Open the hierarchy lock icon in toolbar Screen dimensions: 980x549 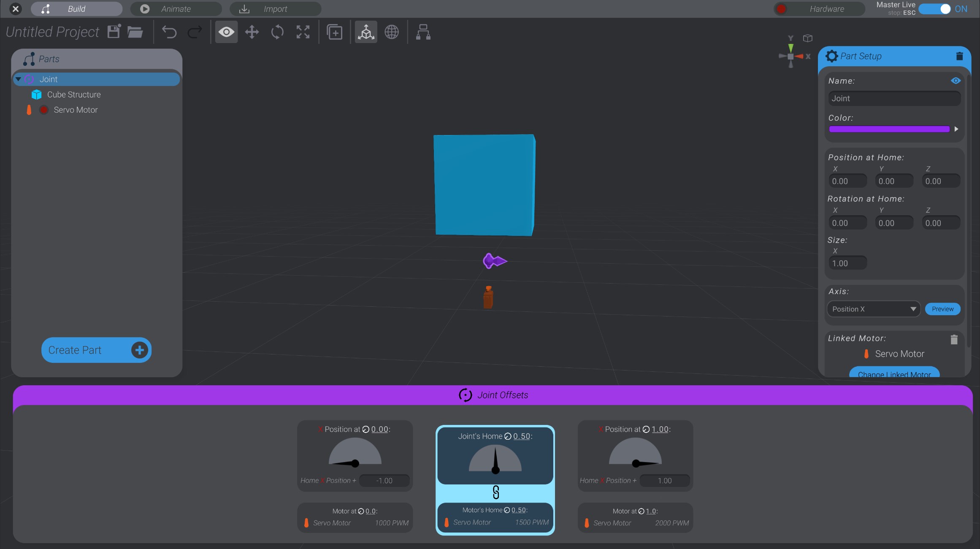point(422,32)
